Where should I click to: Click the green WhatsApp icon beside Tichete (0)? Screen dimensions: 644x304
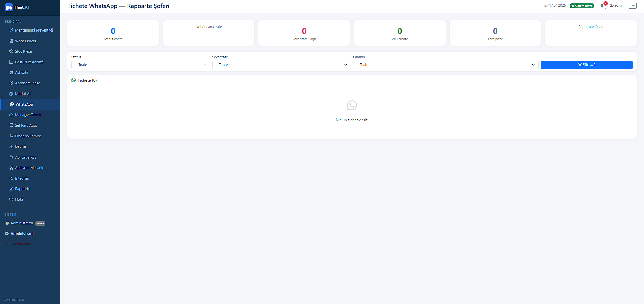(73, 80)
